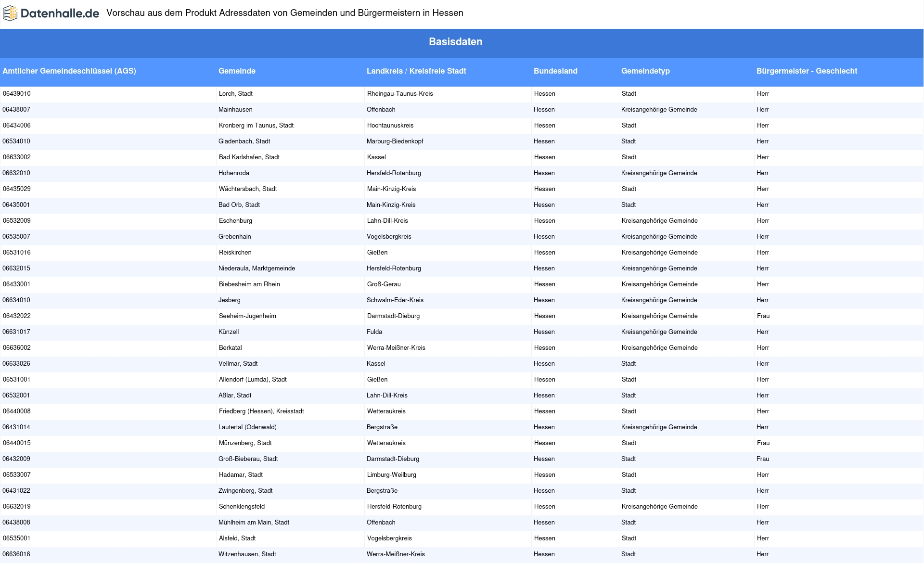
Task: Select AGS code 06438007
Action: (x=16, y=110)
